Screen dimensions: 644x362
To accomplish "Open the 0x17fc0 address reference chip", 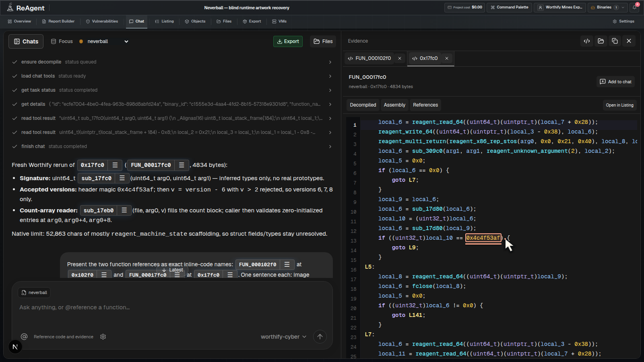I will tap(93, 165).
